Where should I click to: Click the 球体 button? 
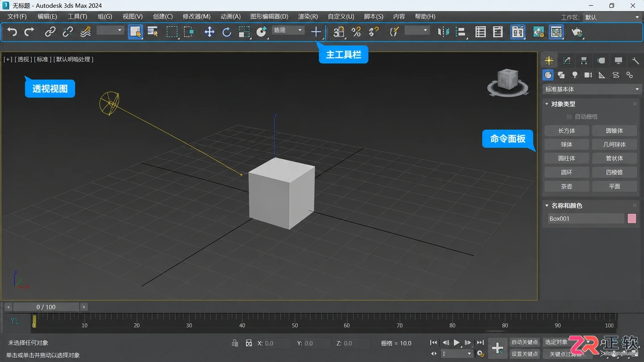[567, 144]
